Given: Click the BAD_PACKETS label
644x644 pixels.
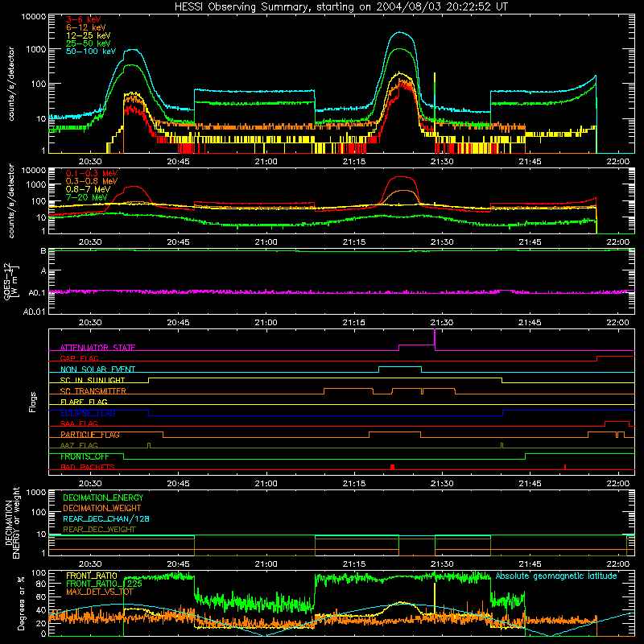Looking at the screenshot, I should pyautogui.click(x=88, y=467).
